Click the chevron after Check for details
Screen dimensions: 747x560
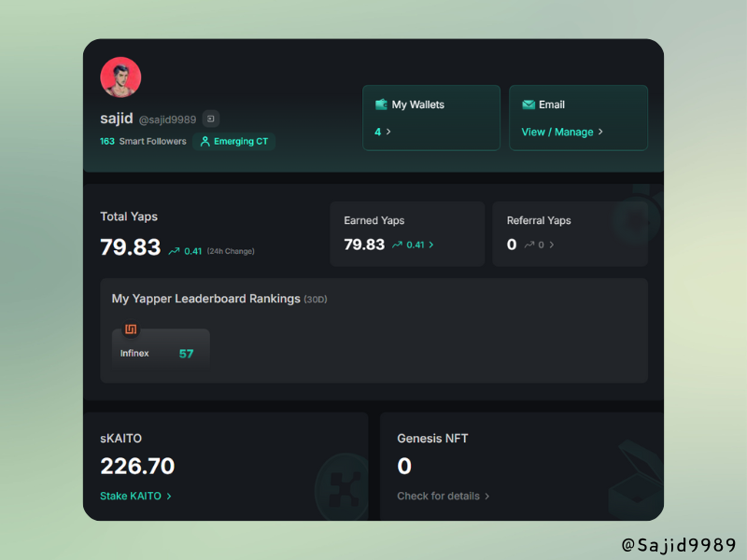(x=486, y=497)
